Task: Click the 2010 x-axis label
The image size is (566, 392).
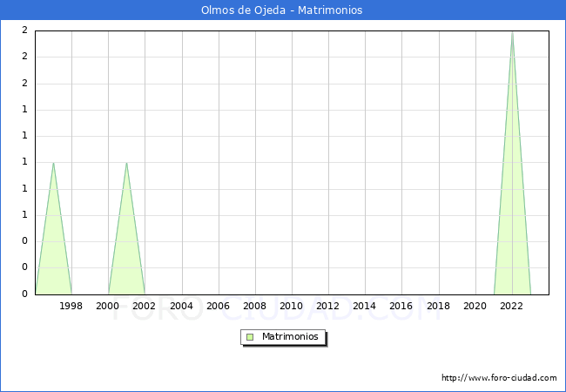Action: click(292, 306)
